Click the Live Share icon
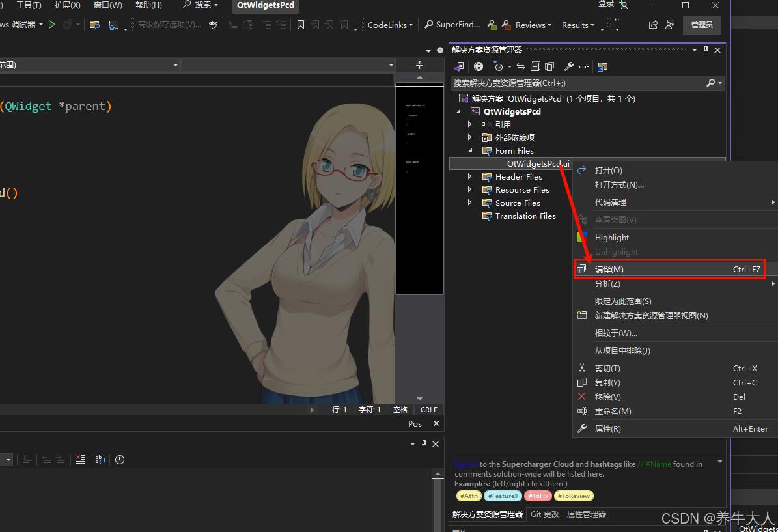778x532 pixels. click(x=653, y=24)
